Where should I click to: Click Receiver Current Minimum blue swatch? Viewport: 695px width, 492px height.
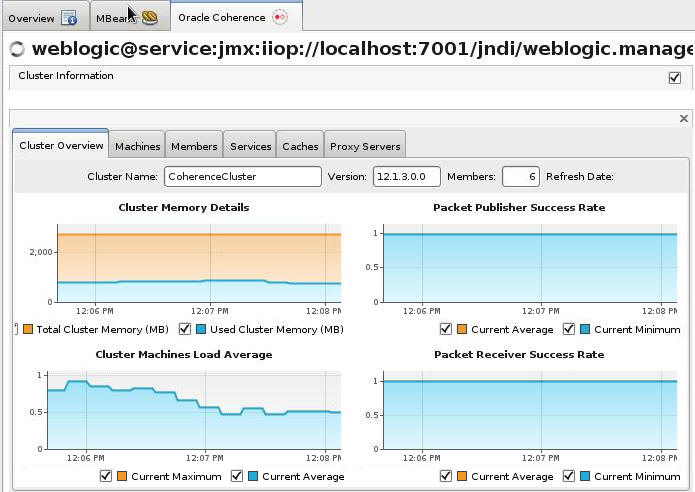585,476
